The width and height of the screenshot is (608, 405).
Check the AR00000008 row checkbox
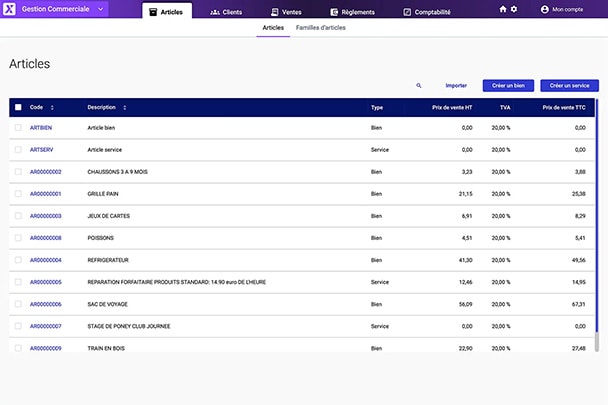coord(18,238)
